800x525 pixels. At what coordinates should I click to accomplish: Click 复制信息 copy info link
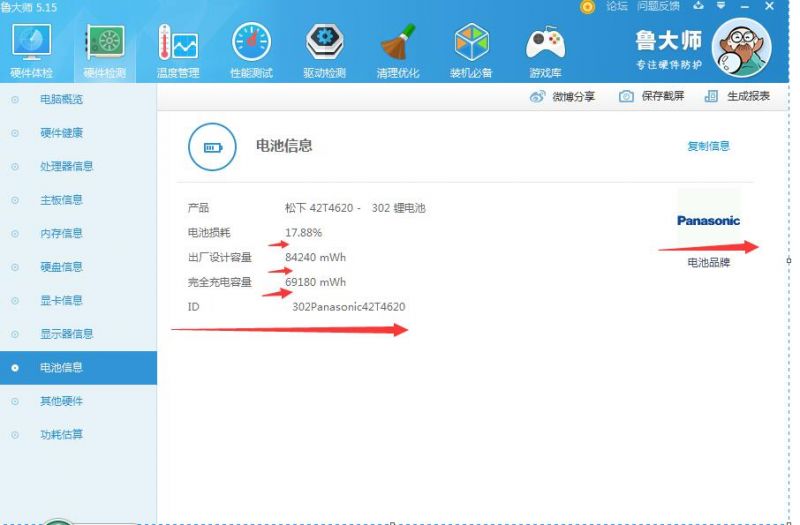(x=708, y=146)
